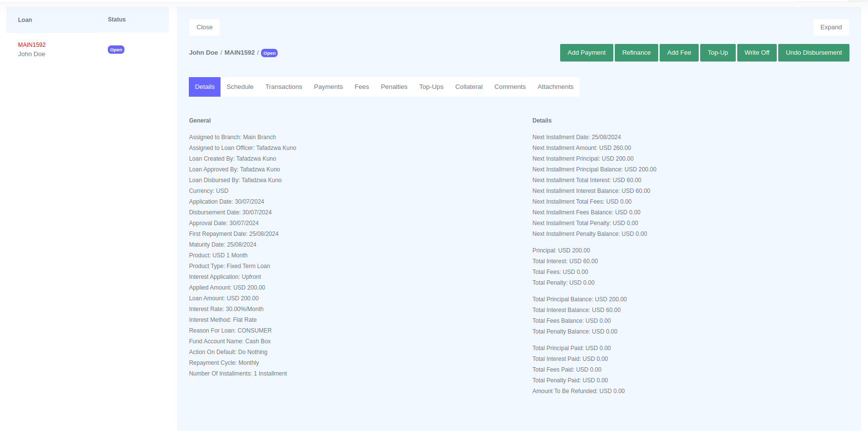Image resolution: width=868 pixels, height=439 pixels.
Task: Click the MAIN1592 loan link in list
Action: 32,45
